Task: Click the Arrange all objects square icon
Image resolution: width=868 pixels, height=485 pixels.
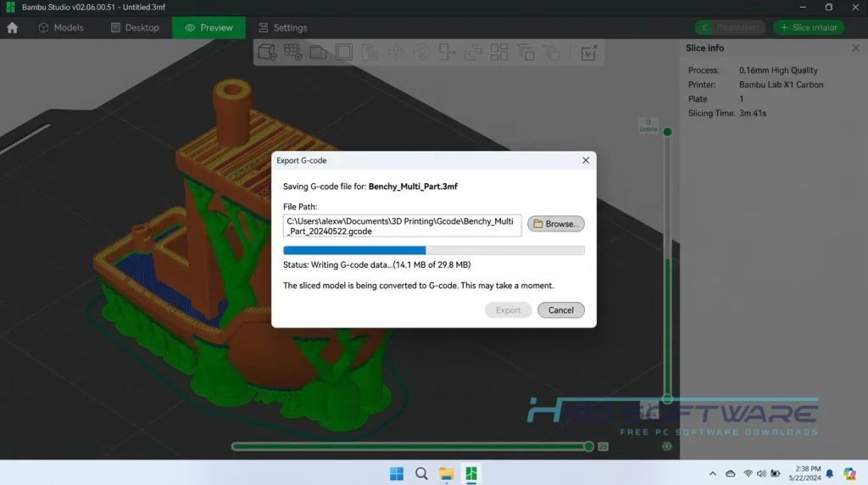Action: click(344, 52)
